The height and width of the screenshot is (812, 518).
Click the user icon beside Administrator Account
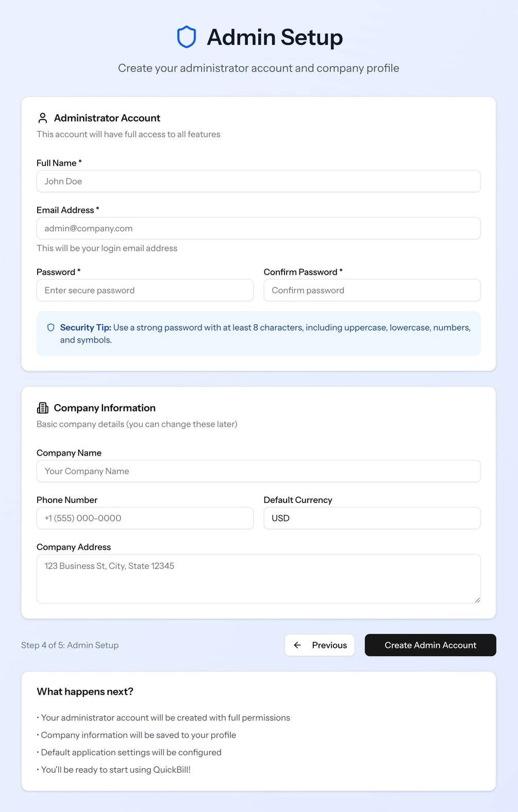(43, 118)
